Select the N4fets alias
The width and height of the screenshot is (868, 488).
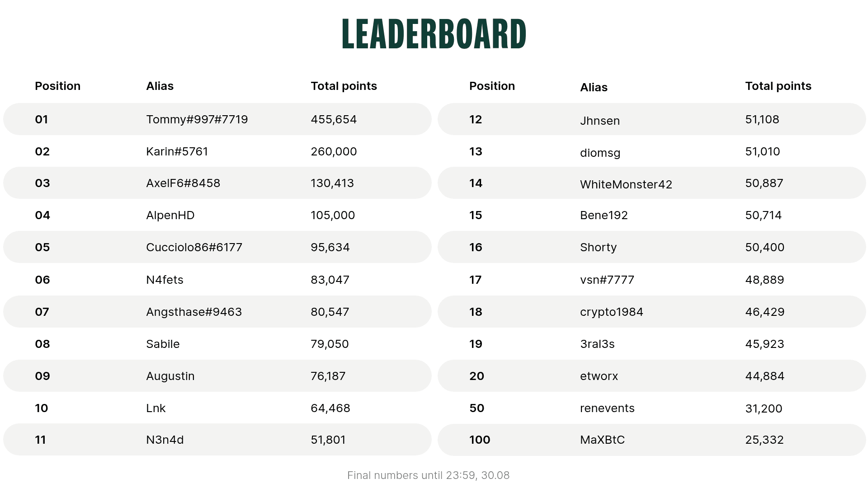[165, 280]
